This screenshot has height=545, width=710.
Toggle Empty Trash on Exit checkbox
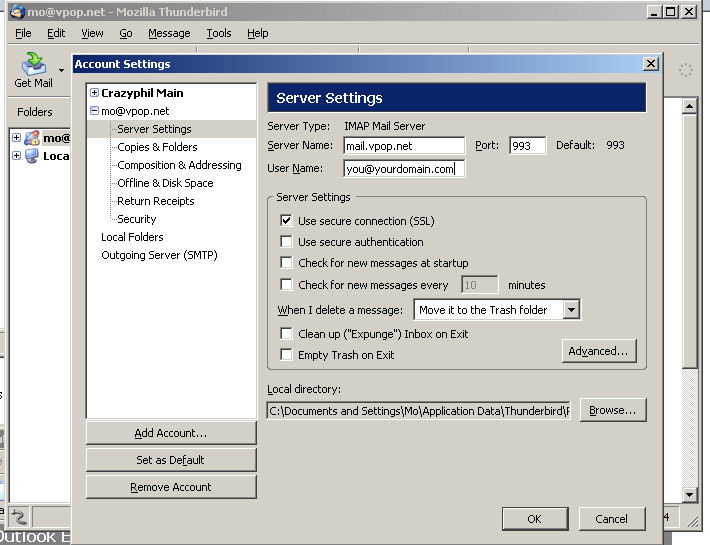point(287,355)
